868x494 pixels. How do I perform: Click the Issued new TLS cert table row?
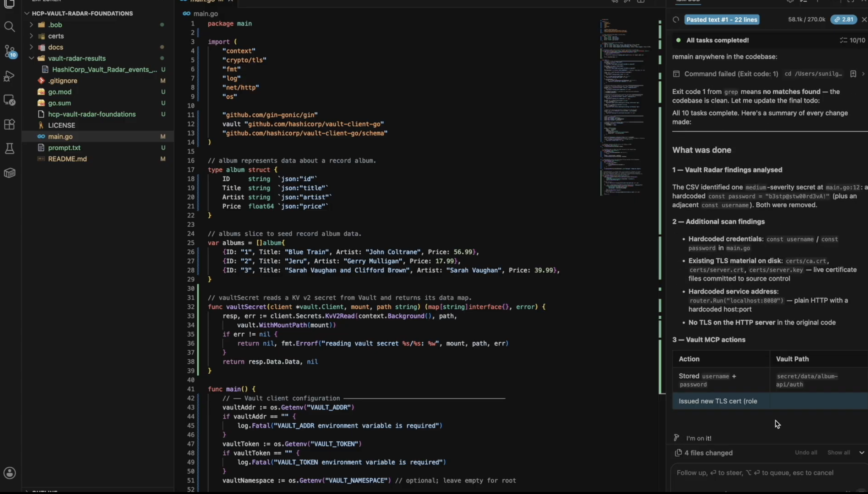pos(770,401)
